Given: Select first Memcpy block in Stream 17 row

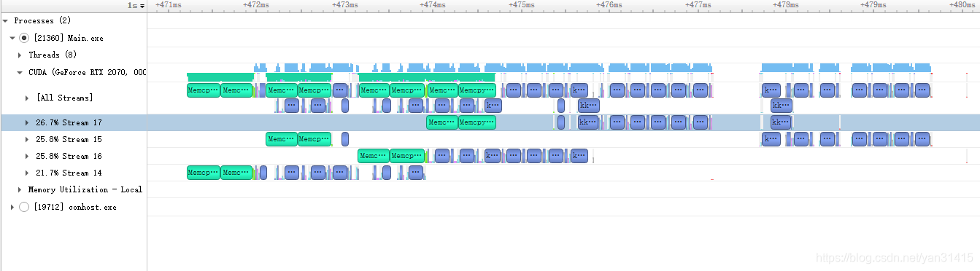Looking at the screenshot, I should click(442, 122).
